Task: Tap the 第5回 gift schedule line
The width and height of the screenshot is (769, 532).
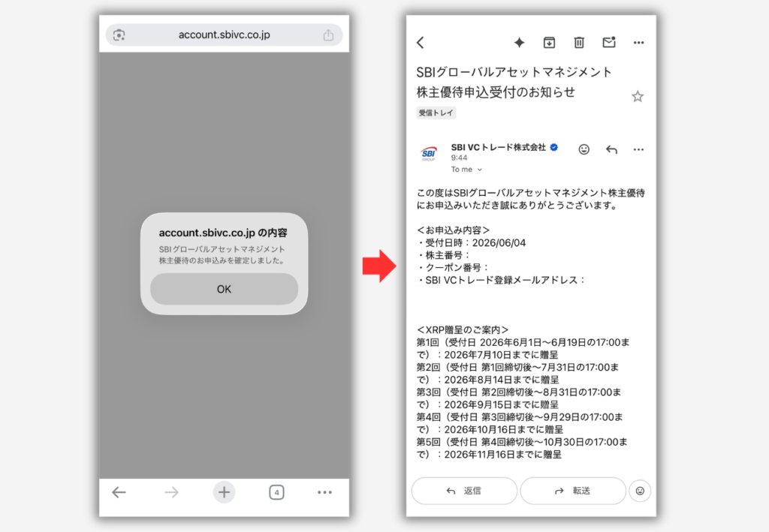Action: [523, 448]
